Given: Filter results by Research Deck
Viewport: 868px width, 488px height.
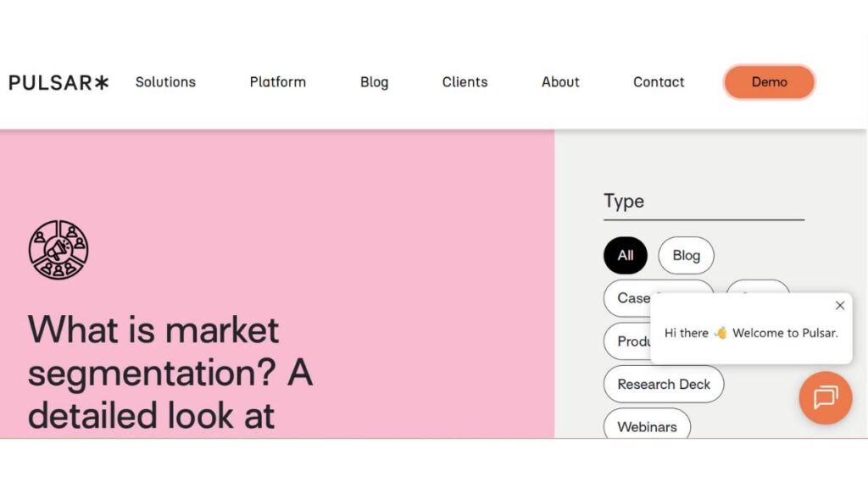Looking at the screenshot, I should [x=664, y=384].
